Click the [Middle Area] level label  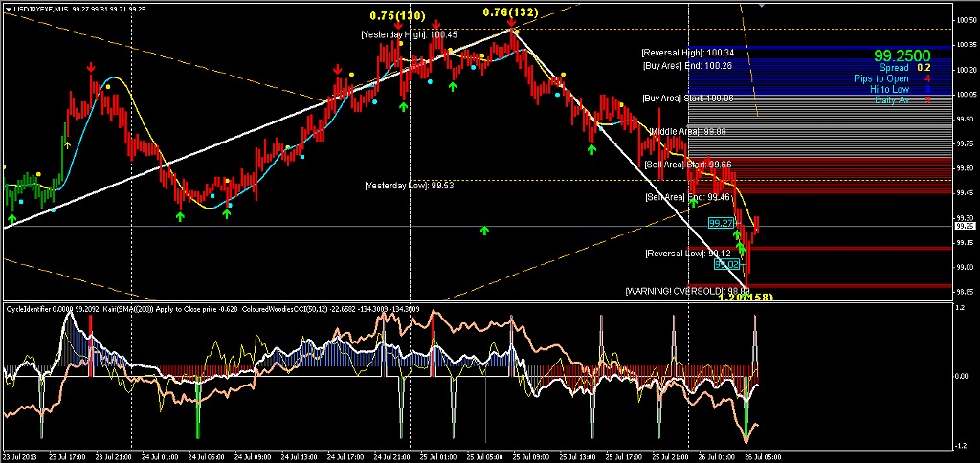(x=687, y=131)
